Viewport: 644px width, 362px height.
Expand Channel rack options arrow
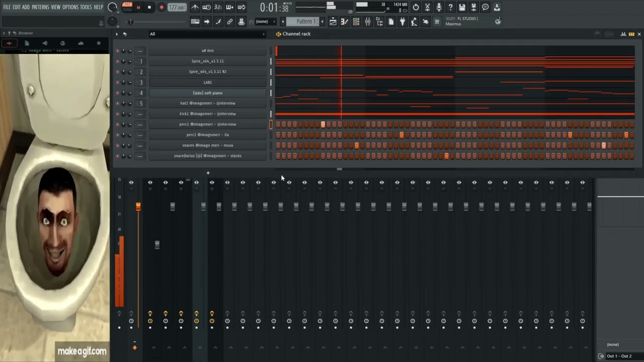click(x=117, y=34)
